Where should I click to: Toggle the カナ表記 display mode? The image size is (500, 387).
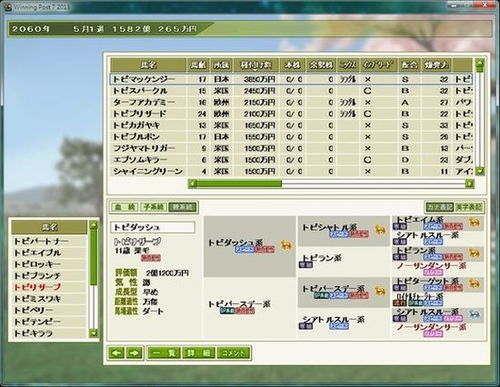pos(439,207)
